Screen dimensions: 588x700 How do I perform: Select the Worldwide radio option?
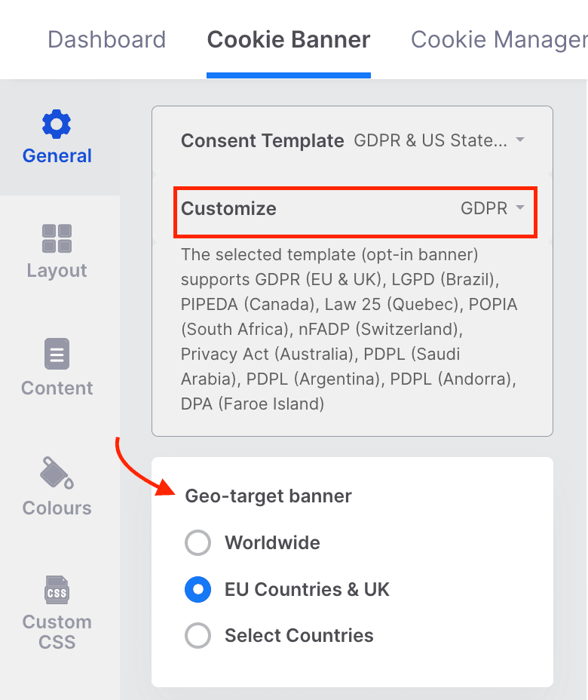pos(198,543)
